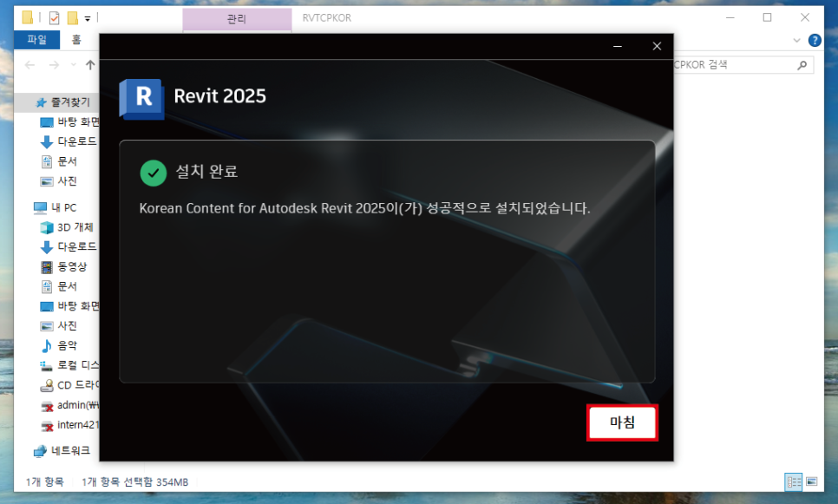Open 다운로드 under 즐겨찾기
The height and width of the screenshot is (504, 838).
click(69, 141)
